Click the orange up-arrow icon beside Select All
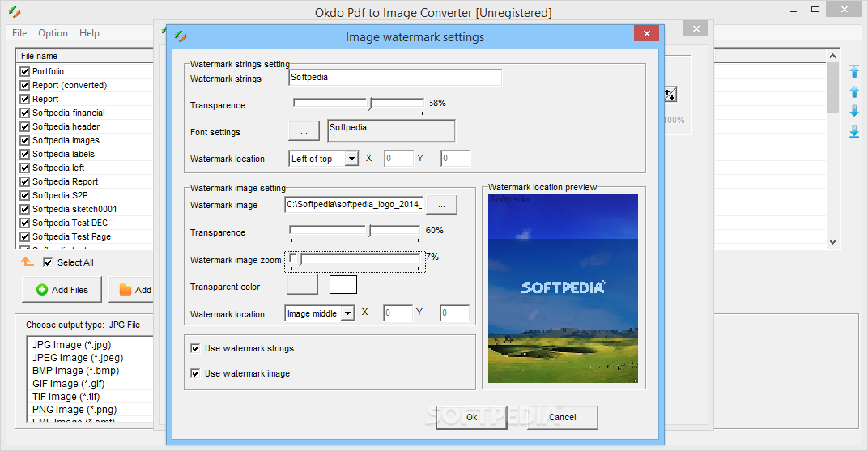Viewport: 868px width, 451px height. click(x=28, y=262)
